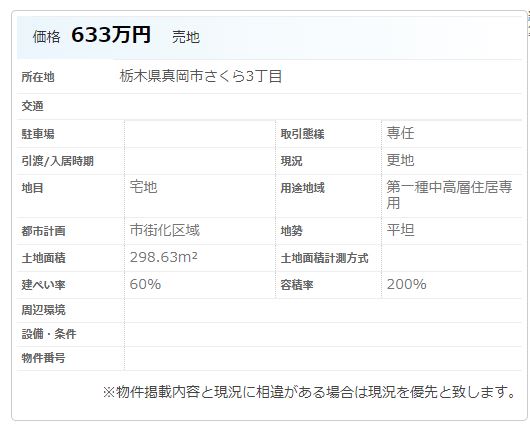530x426 pixels.
Task: Click the price value 633万円
Action: [x=111, y=35]
